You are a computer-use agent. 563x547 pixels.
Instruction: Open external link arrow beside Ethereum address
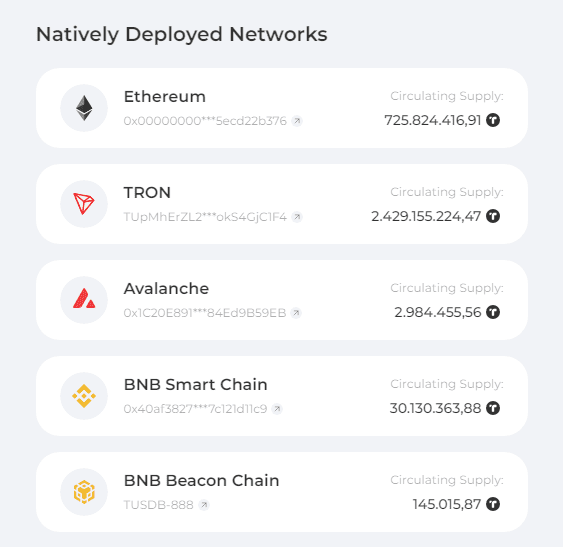coord(297,121)
